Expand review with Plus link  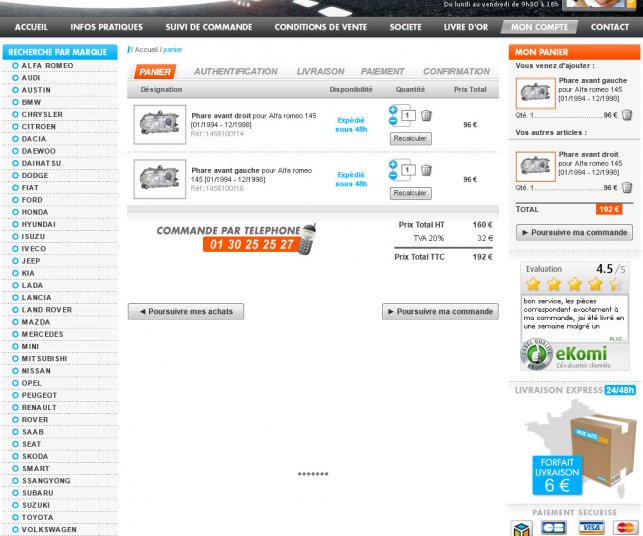coord(618,339)
